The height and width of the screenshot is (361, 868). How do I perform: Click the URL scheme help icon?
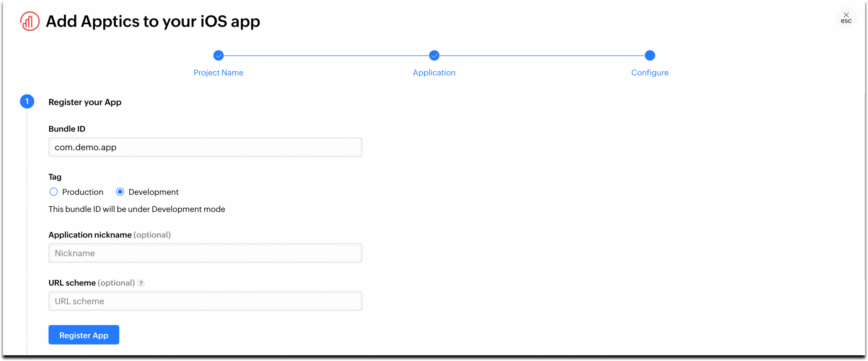[141, 283]
